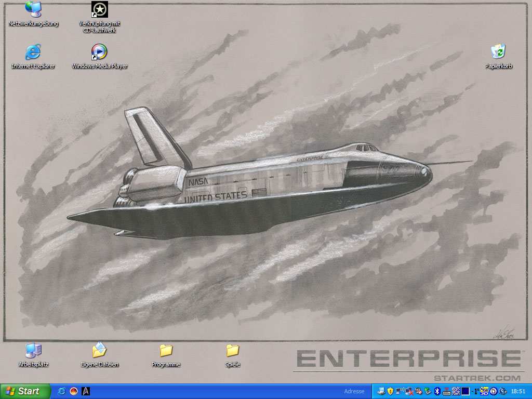This screenshot has width=532, height=399.
Task: Open the Arbeitsplatz icon
Action: 33,351
